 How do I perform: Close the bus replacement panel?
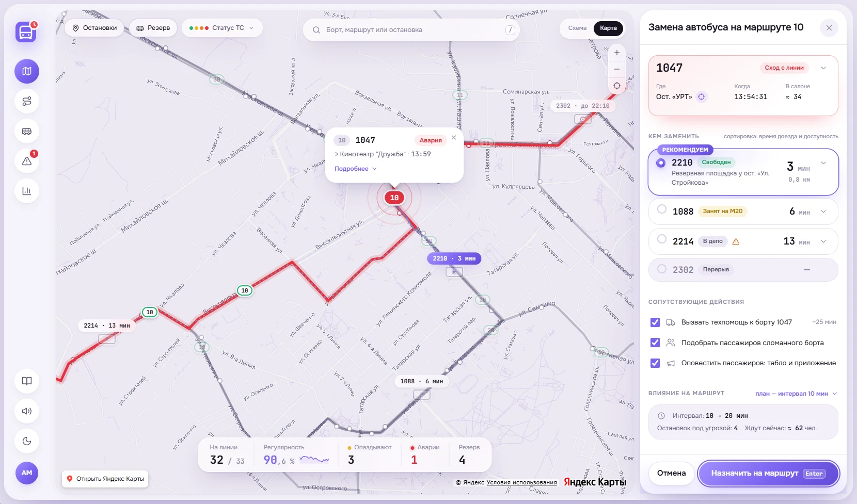829,28
